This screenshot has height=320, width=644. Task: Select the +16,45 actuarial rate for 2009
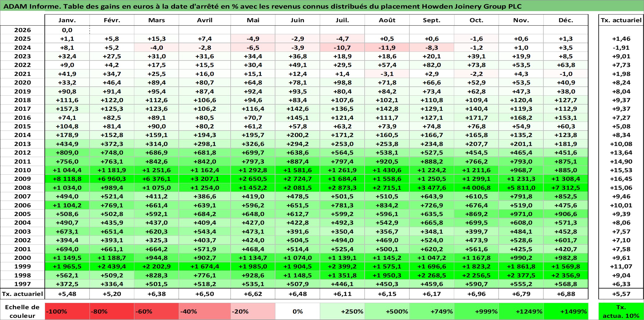[x=621, y=179]
